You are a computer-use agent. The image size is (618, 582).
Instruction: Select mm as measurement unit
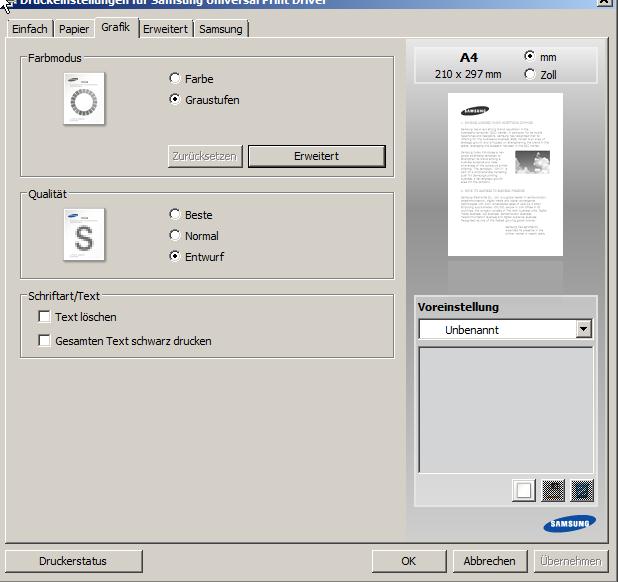(x=530, y=56)
